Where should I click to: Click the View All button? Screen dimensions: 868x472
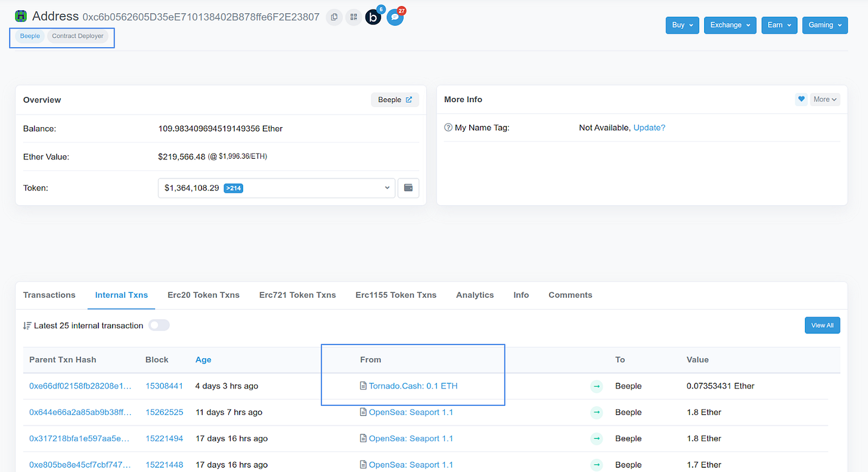pos(822,325)
